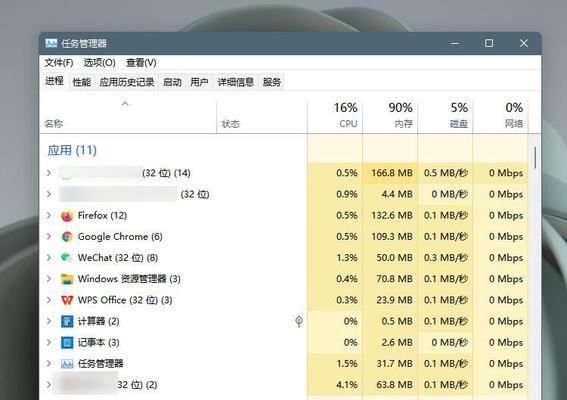
Task: Click the 0.5 MB/秒 disk value
Action: [x=446, y=173]
